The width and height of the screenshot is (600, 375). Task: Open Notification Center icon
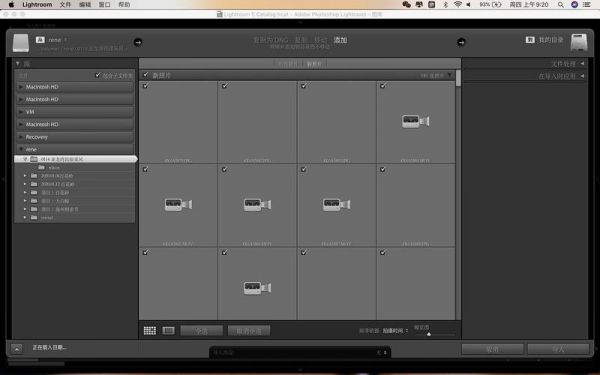point(587,5)
